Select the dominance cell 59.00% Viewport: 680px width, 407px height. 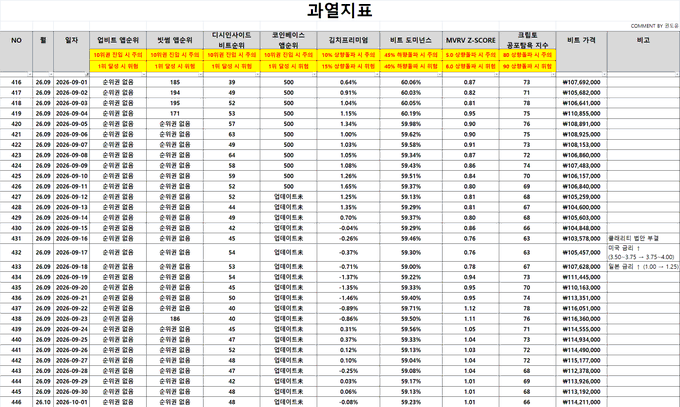tap(411, 266)
